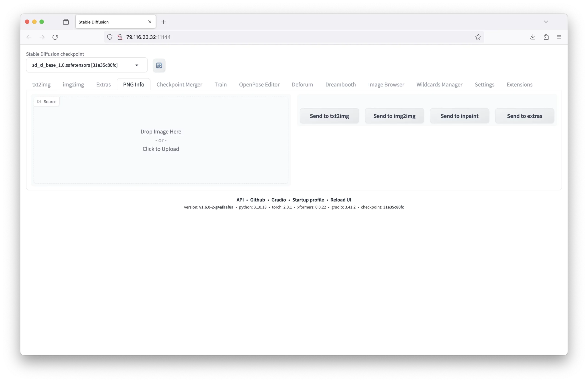588x382 pixels.
Task: Open the Checkpoint Merger tab
Action: [x=179, y=84]
